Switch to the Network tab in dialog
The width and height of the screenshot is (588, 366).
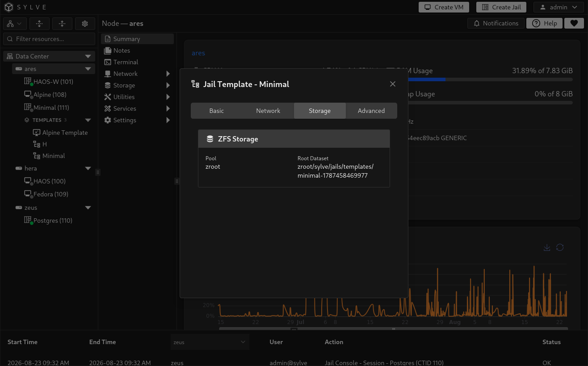point(268,111)
